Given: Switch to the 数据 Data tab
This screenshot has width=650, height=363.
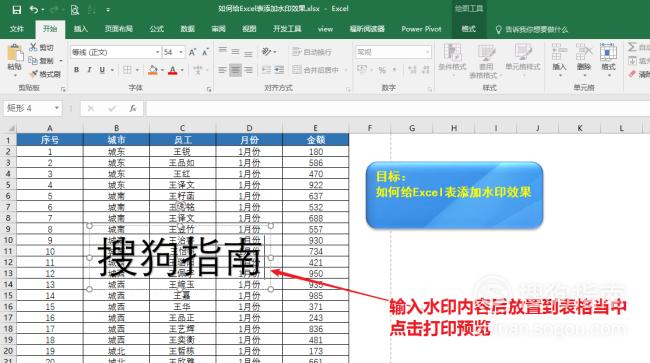Looking at the screenshot, I should [187, 29].
